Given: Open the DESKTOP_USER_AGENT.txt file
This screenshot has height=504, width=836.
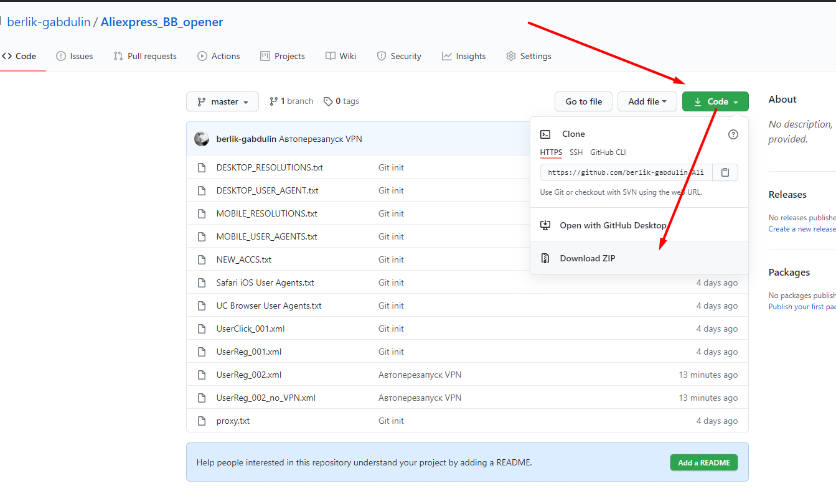Looking at the screenshot, I should coord(268,190).
